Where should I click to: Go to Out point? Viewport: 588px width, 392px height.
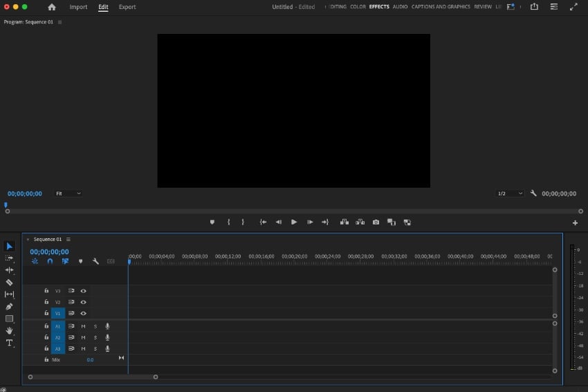tap(325, 222)
